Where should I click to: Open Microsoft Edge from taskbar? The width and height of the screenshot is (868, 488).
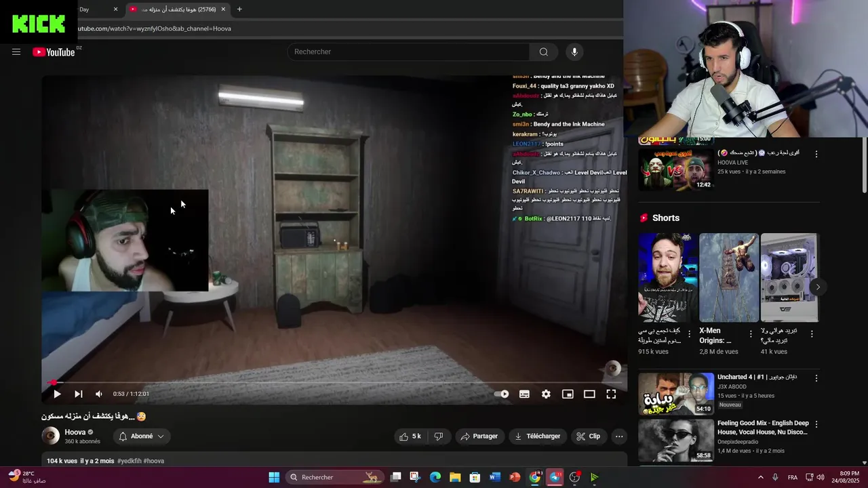coord(435,477)
